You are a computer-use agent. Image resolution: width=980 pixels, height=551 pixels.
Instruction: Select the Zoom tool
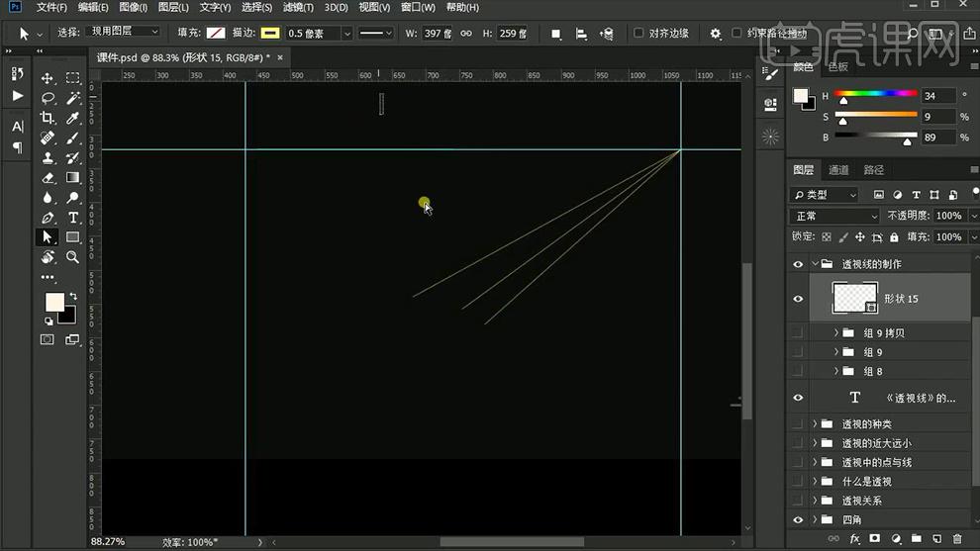(73, 257)
